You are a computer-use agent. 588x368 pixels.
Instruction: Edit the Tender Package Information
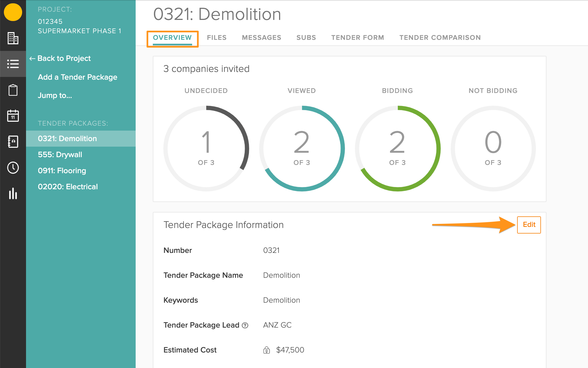point(529,225)
